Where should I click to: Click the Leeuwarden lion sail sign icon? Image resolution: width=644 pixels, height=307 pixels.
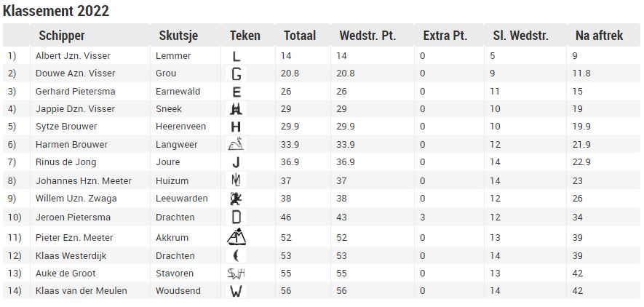coord(236,199)
